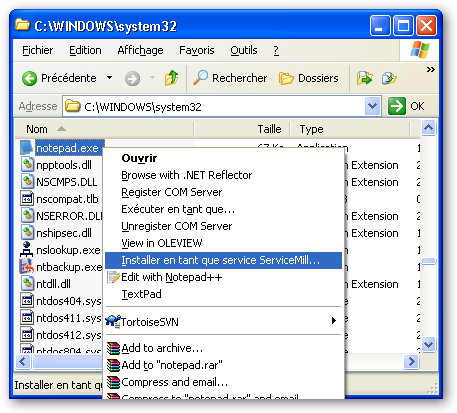457x413 pixels.
Task: Choose Browse with .NET Reflector
Action: 223,175
